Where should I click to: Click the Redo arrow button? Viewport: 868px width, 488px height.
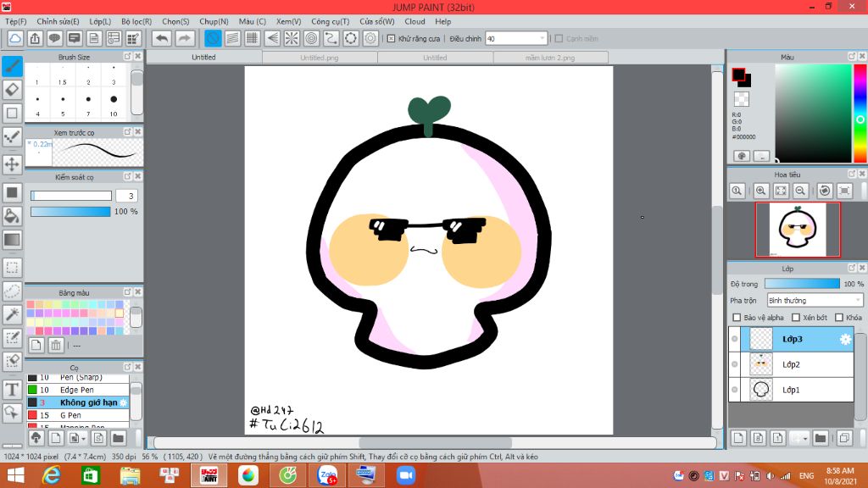[x=185, y=38]
